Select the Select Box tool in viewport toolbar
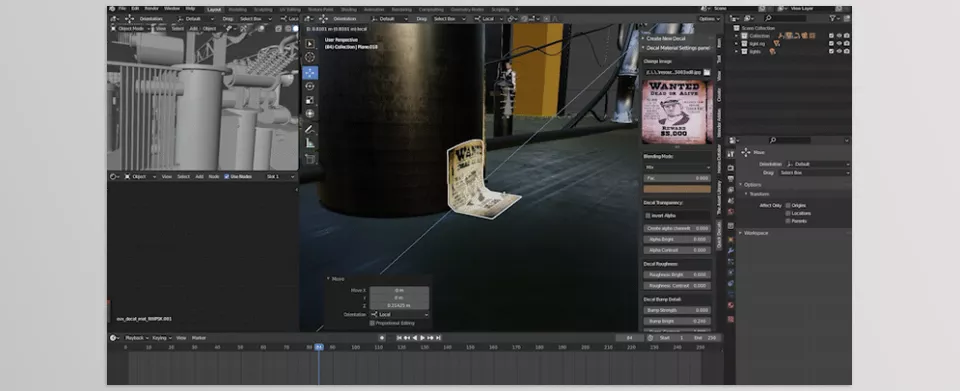The image size is (960, 391). coord(310,44)
